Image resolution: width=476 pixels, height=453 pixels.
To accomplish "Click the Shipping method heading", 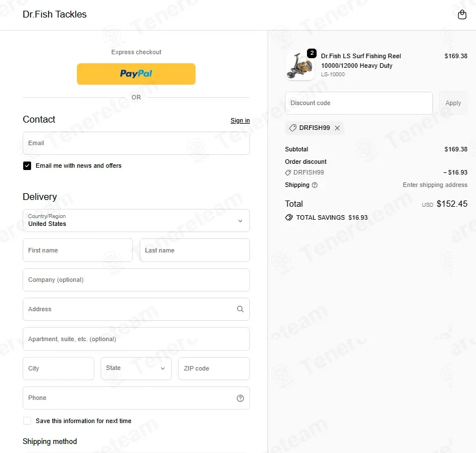I will pos(50,442).
